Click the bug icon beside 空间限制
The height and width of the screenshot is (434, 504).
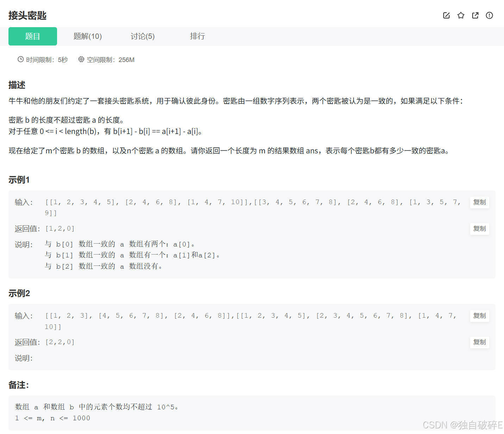tap(81, 59)
